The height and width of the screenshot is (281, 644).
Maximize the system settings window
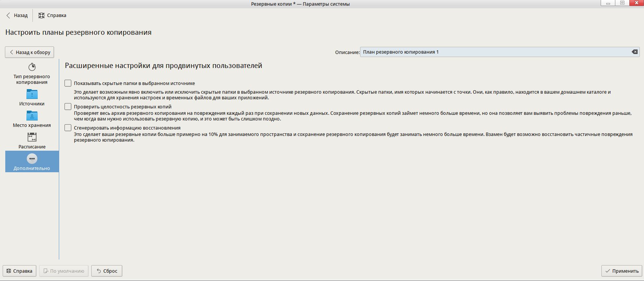click(622, 3)
